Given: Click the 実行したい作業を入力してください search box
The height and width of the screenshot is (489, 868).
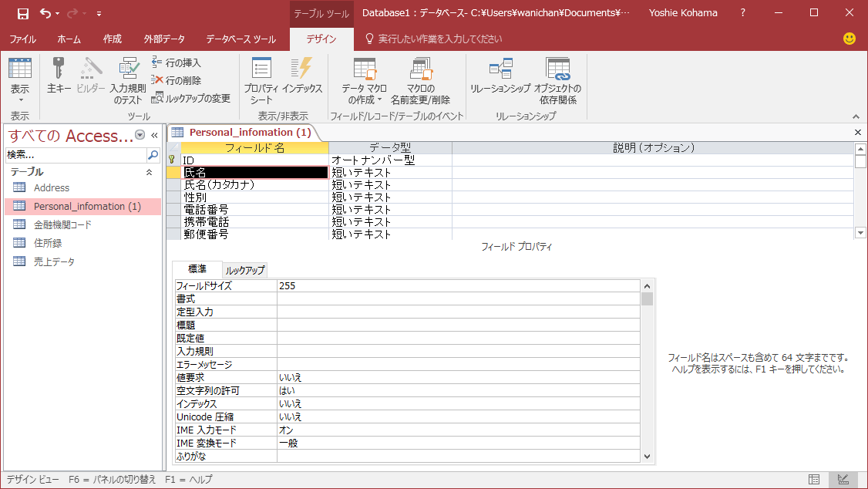Looking at the screenshot, I should point(439,39).
